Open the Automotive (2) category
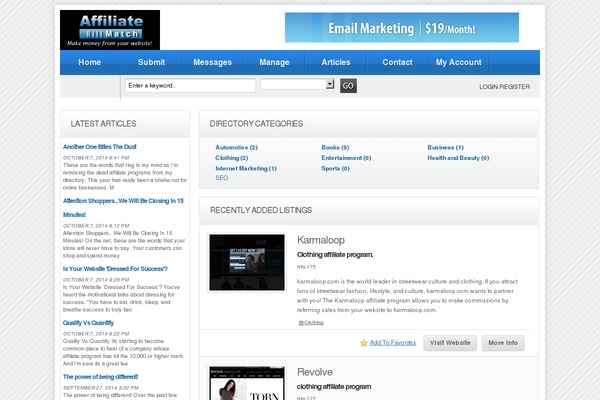The height and width of the screenshot is (400, 600). click(x=236, y=147)
